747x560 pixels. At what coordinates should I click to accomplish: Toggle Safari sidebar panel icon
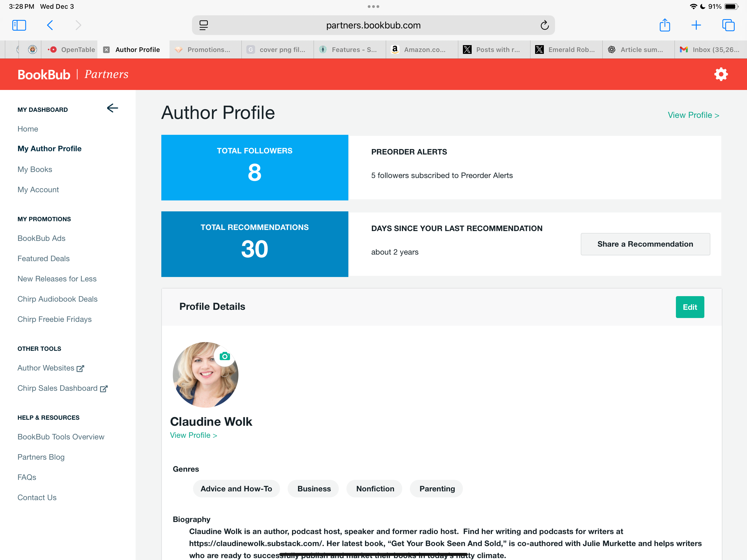19,25
